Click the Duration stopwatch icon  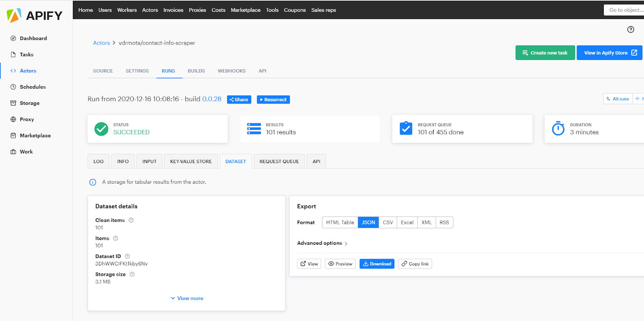[558, 128]
